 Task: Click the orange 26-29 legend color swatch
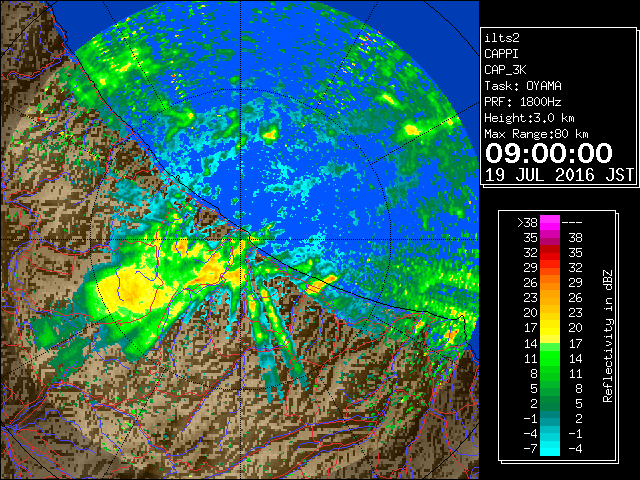tap(550, 283)
